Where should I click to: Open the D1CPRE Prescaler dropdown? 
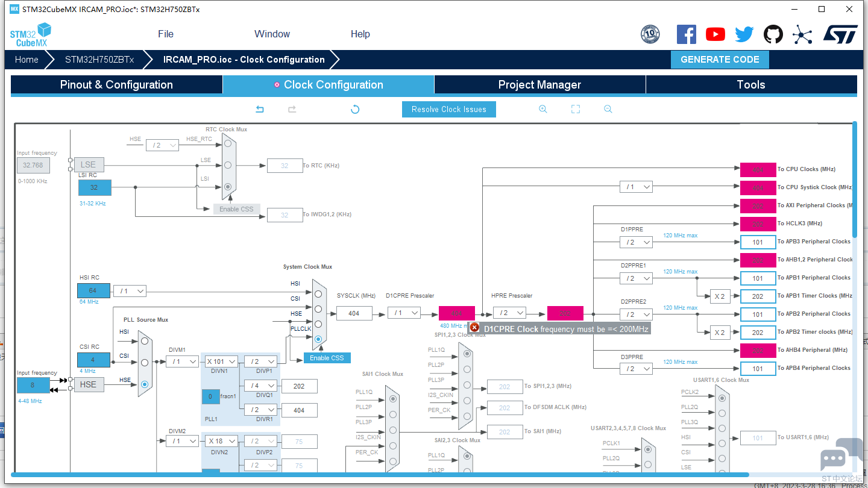click(x=404, y=313)
